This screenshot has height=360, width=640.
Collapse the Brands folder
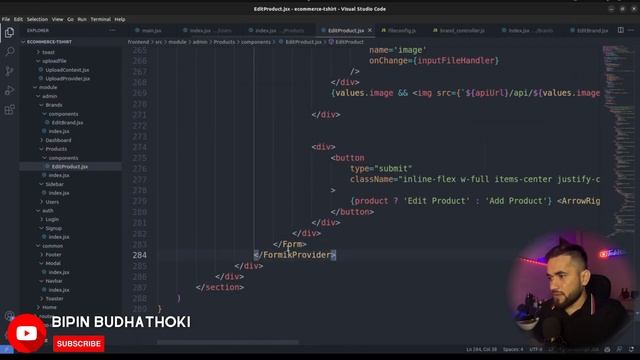(53, 105)
